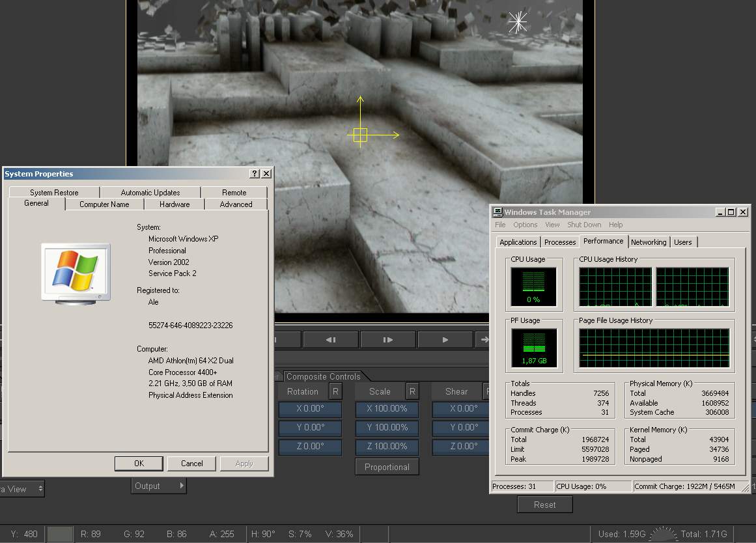Reset Scale with its R button

pyautogui.click(x=412, y=391)
